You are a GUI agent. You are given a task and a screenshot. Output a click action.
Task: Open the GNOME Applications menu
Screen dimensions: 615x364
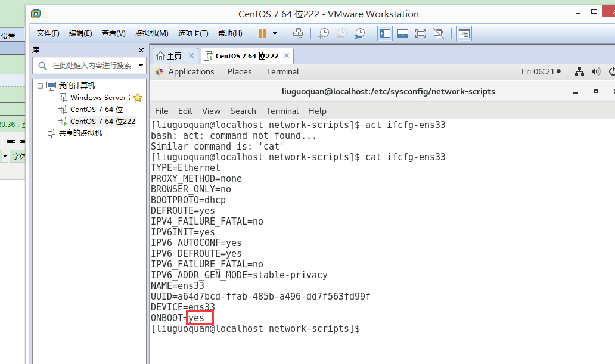(191, 71)
